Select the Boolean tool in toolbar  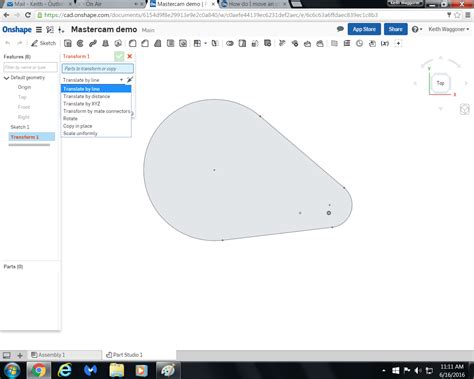(x=230, y=43)
